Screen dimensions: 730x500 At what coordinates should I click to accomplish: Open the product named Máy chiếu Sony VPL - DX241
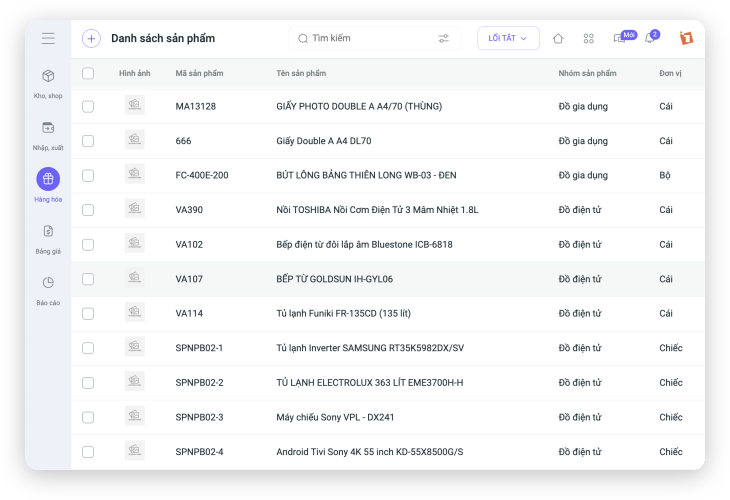click(335, 417)
